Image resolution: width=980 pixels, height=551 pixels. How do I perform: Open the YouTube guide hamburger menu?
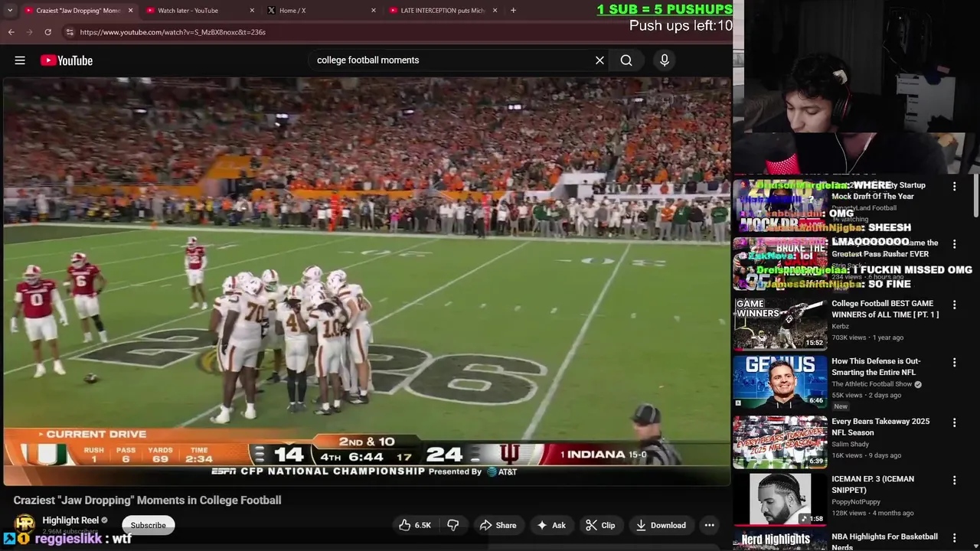[x=20, y=60]
